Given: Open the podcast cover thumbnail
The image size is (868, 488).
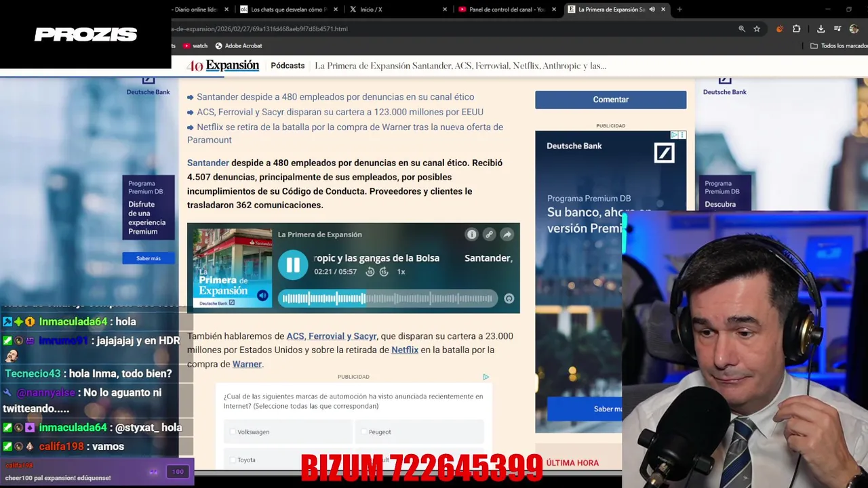Looking at the screenshot, I should click(232, 268).
